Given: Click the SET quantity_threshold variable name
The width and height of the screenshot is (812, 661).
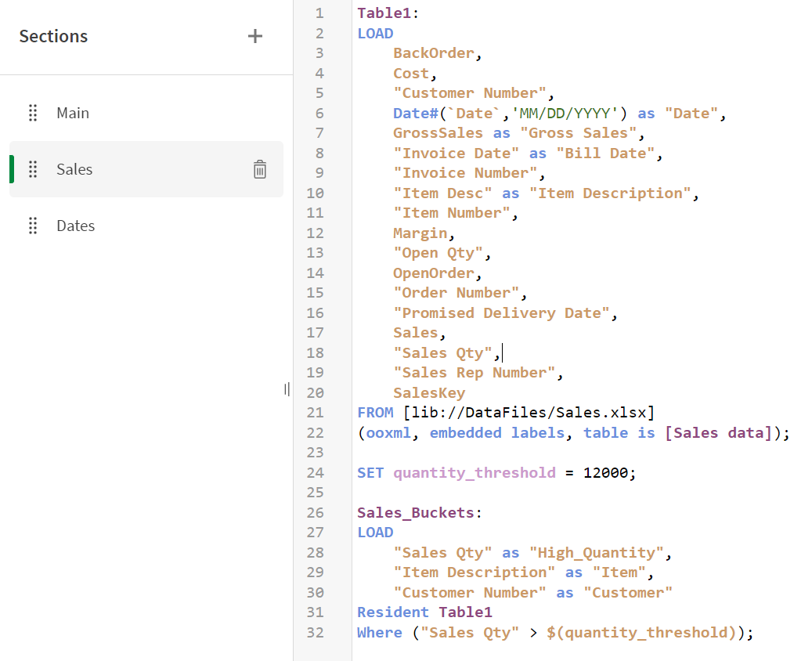Looking at the screenshot, I should (474, 472).
